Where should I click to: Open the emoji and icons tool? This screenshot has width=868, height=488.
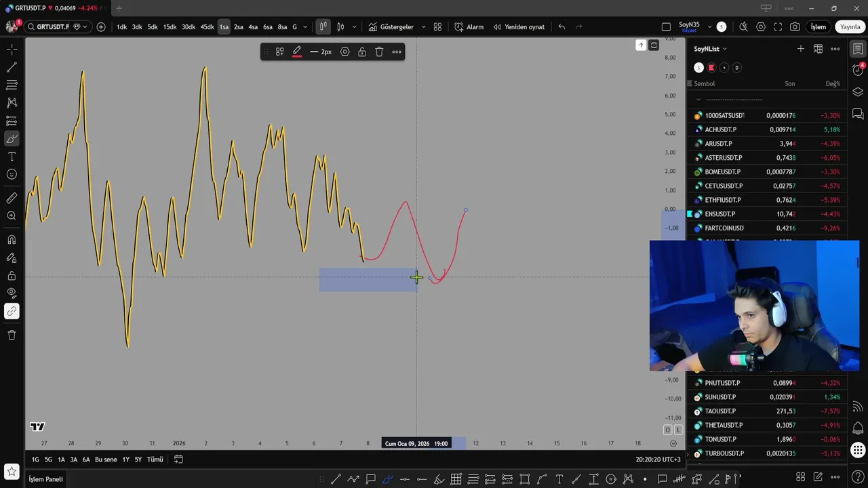click(x=12, y=174)
